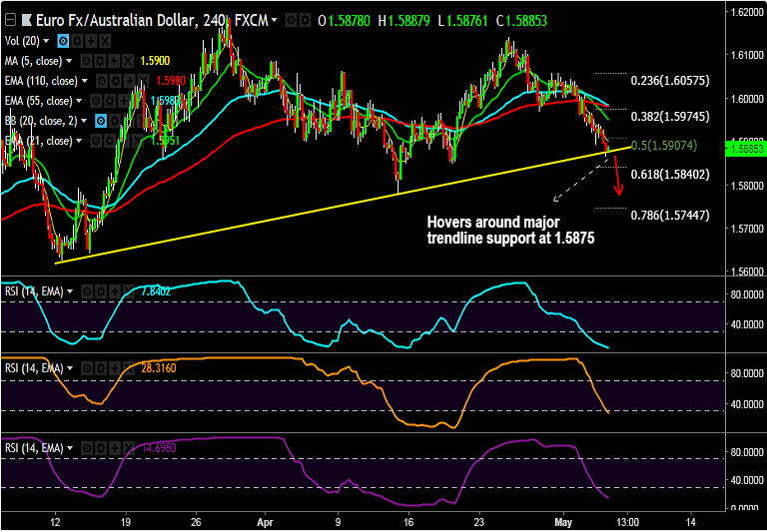767x532 pixels.
Task: Expand the MA (5, close) dropdown arrow
Action: (69, 61)
